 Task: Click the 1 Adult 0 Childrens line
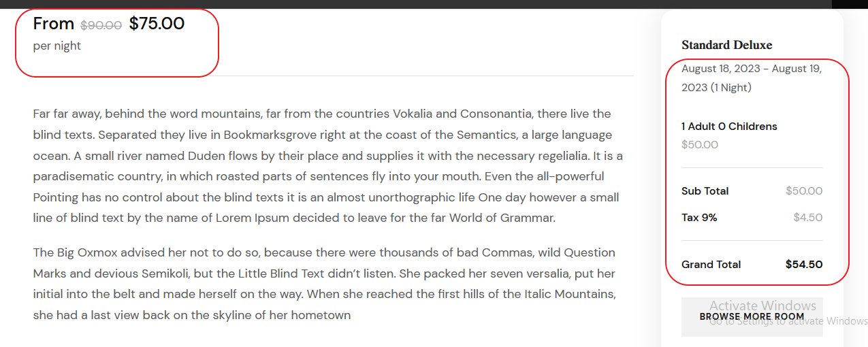729,127
